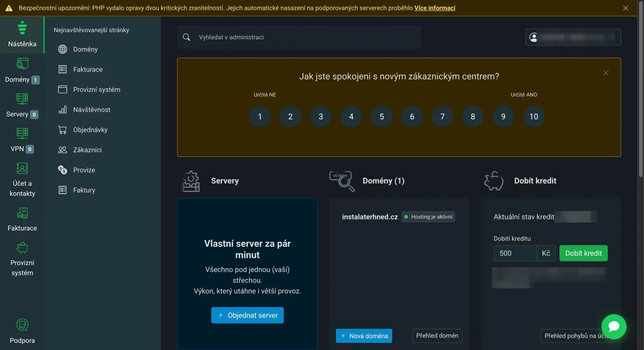Open Fakturace from most visited pages
Image resolution: width=644 pixels, height=350 pixels.
pyautogui.click(x=88, y=69)
